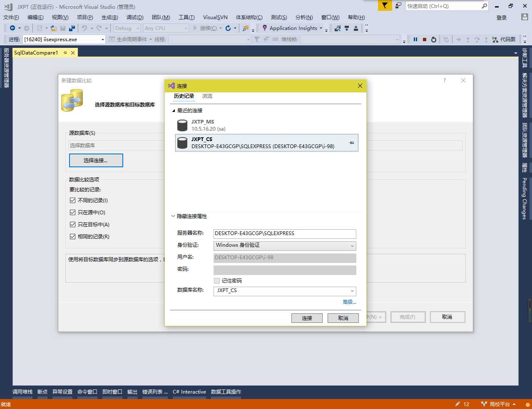Image resolution: width=532 pixels, height=409 pixels.
Task: Restart debugging with the circular arrow icon
Action: pos(434,40)
